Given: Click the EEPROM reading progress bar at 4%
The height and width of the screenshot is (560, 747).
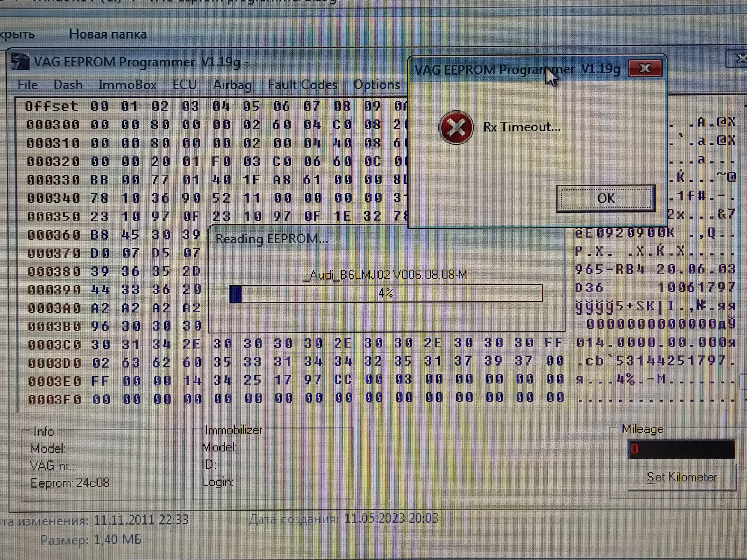Looking at the screenshot, I should 387,292.
